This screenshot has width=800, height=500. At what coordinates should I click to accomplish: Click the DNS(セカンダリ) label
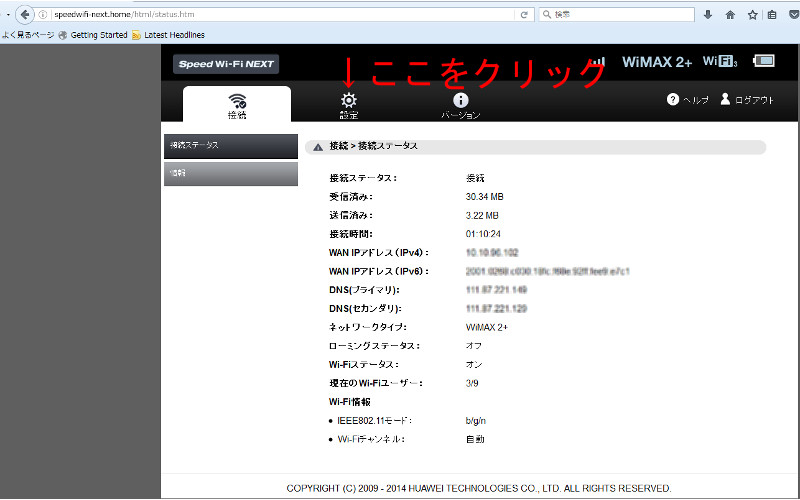[365, 309]
